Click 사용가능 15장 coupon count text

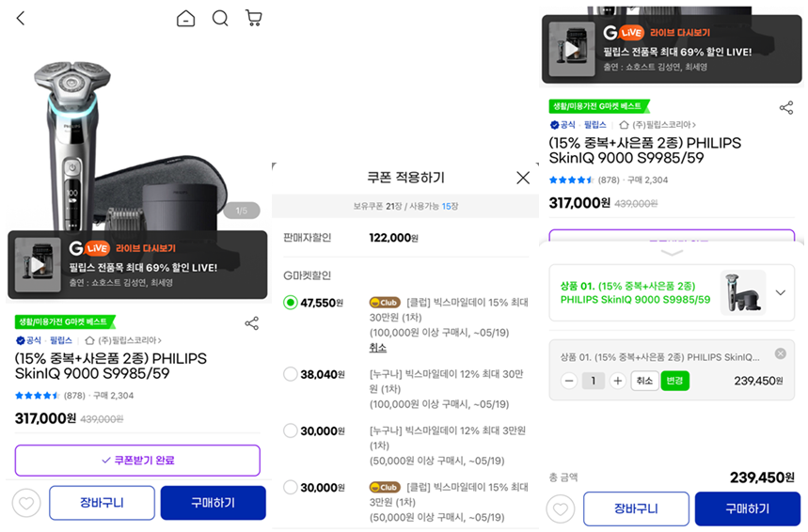point(434,206)
